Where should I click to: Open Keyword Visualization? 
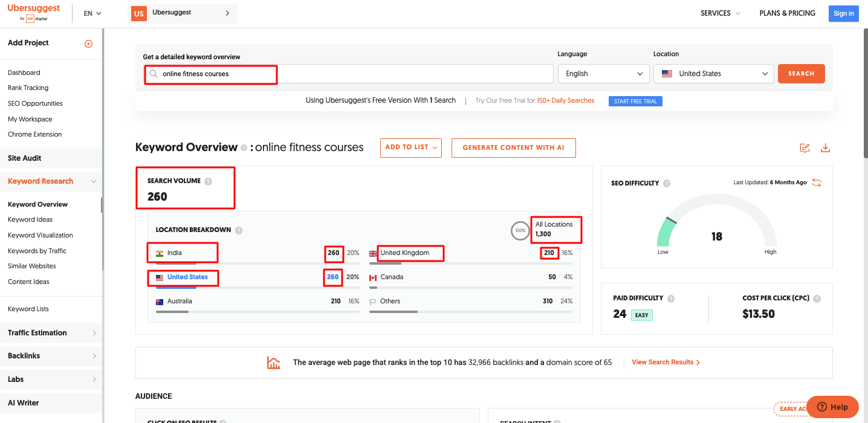[40, 235]
